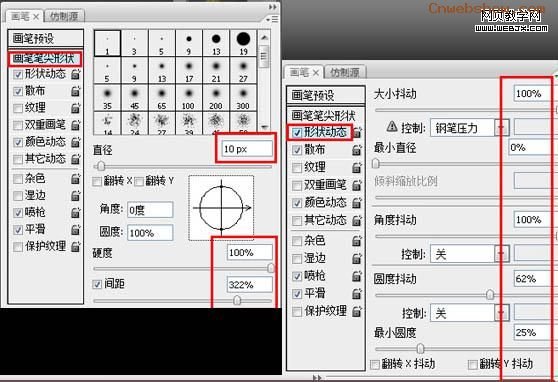558x382 pixels.
Task: Lock 平滑 option in right brush panel
Action: 357,294
